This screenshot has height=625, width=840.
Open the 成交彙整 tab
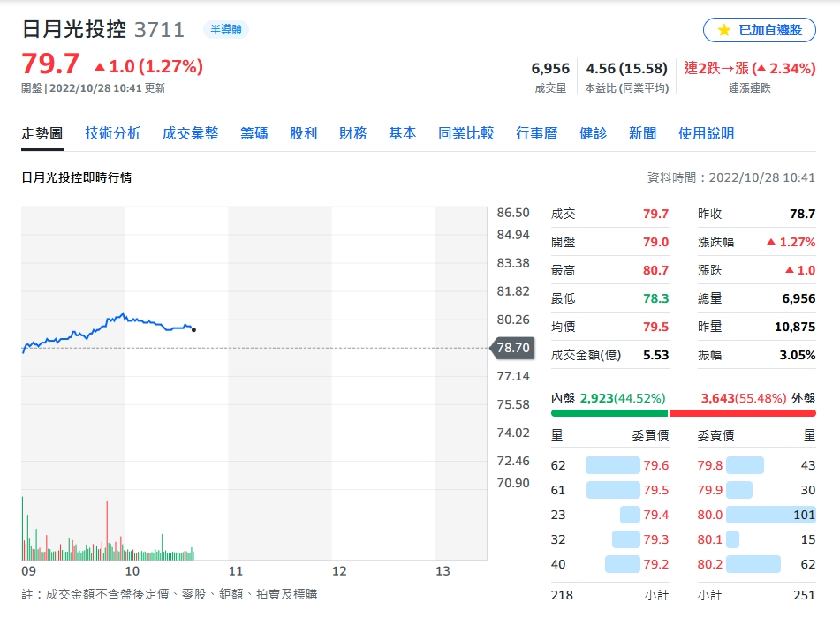[190, 133]
